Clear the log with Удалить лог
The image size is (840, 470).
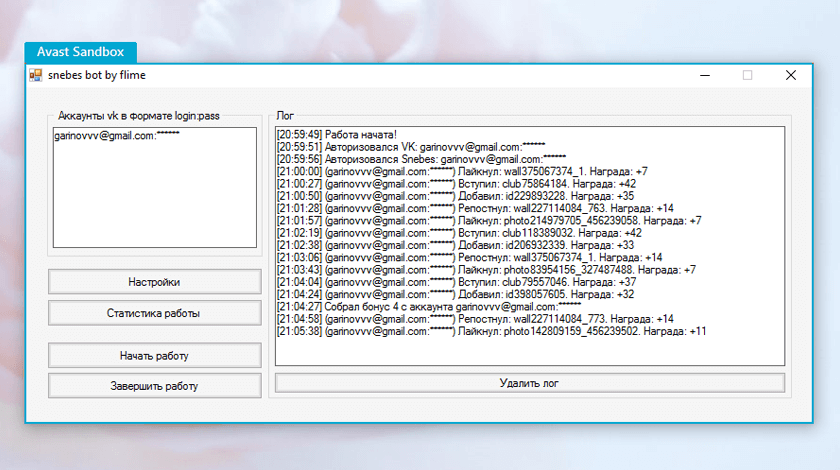tap(530, 383)
